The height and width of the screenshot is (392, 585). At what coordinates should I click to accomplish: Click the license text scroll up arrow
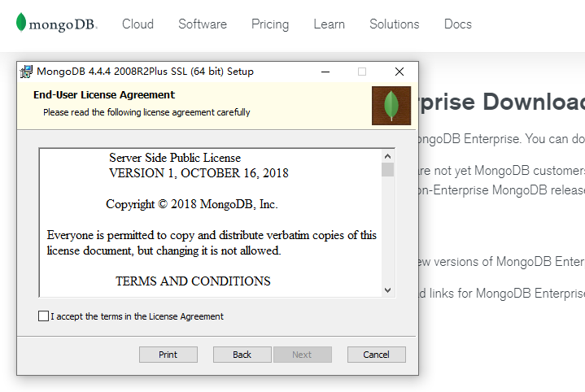[387, 156]
